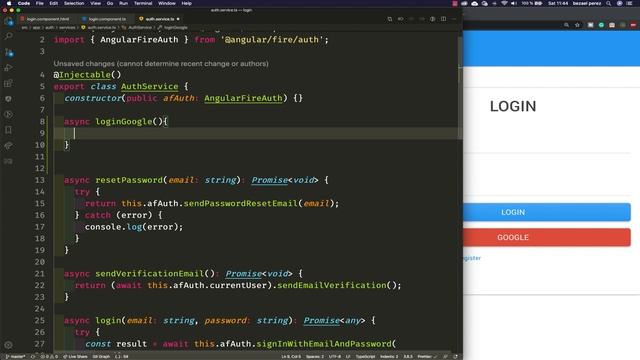This screenshot has height=360, width=640.
Task: Open the Apple menu
Action: (9, 3)
